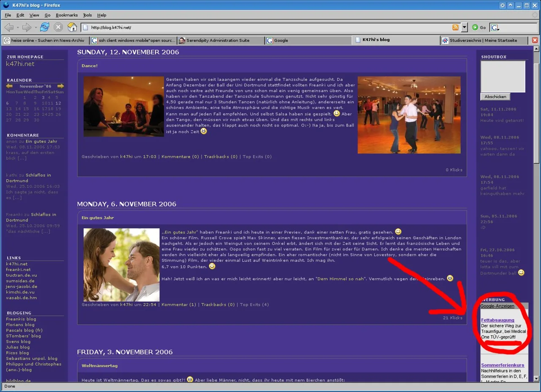Switch to Serendipity Administration Suite tab
The height and width of the screenshot is (392, 541).
coord(220,41)
